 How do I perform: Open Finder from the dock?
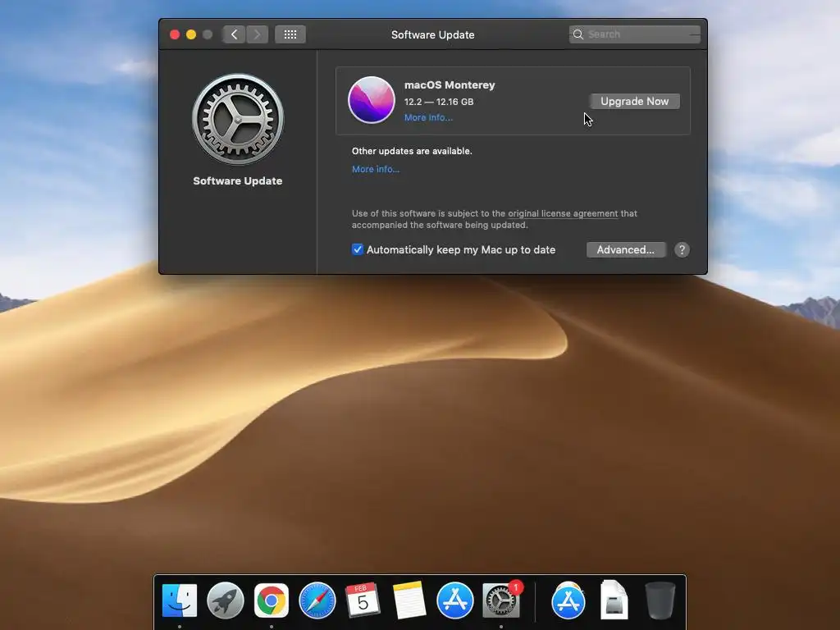(180, 600)
